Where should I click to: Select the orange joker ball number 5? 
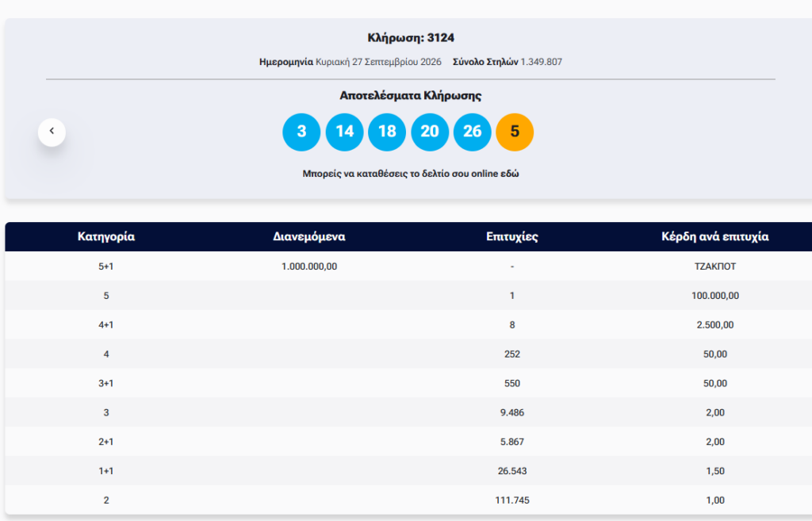click(x=515, y=132)
